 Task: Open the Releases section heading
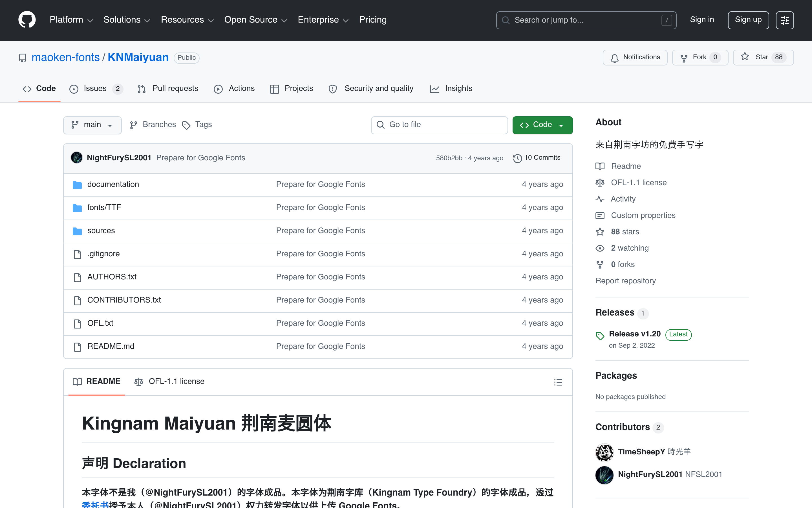tap(615, 313)
